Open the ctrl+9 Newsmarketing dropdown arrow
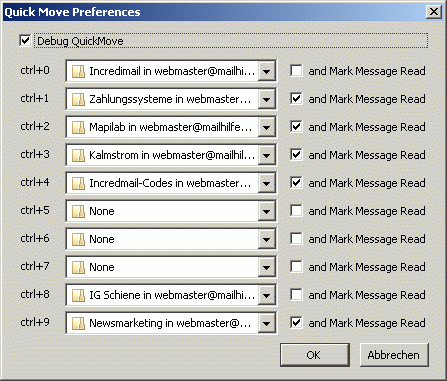This screenshot has height=381, width=447. (266, 323)
